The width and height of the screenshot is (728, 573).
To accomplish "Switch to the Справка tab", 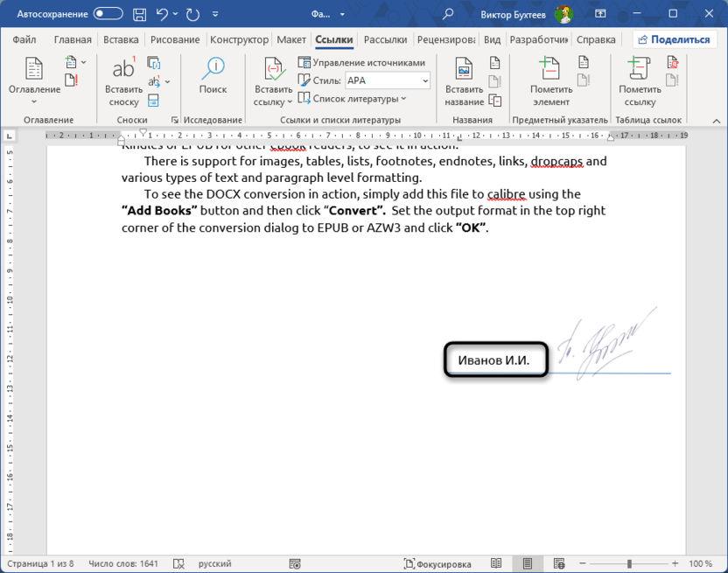I will point(596,40).
